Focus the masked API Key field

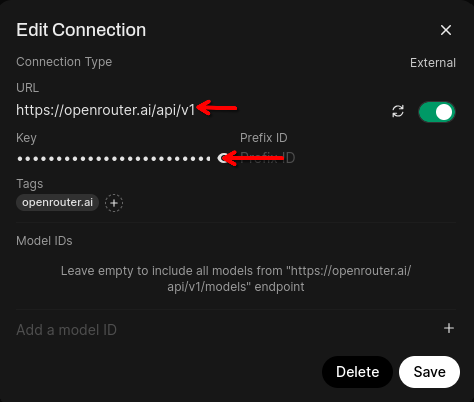(x=113, y=158)
